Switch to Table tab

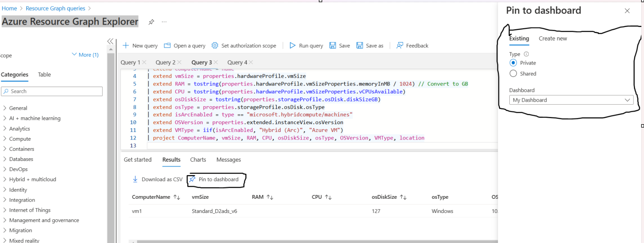pos(44,75)
